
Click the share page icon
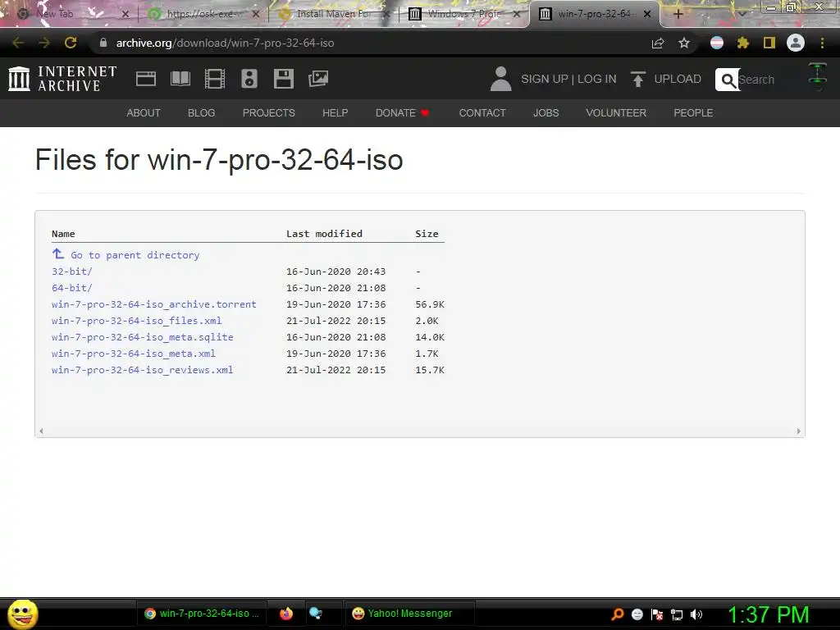(658, 43)
